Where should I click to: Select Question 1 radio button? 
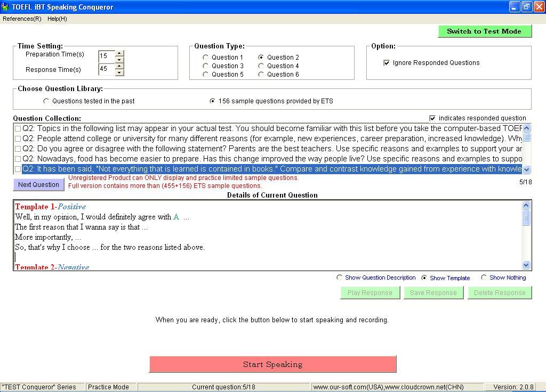206,57
